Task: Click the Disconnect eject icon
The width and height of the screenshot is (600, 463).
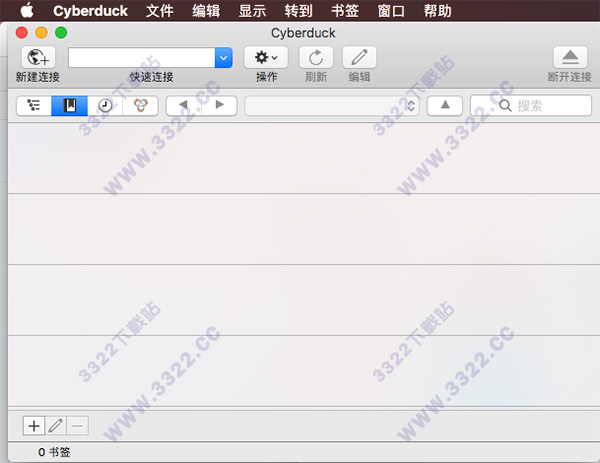Action: point(570,57)
